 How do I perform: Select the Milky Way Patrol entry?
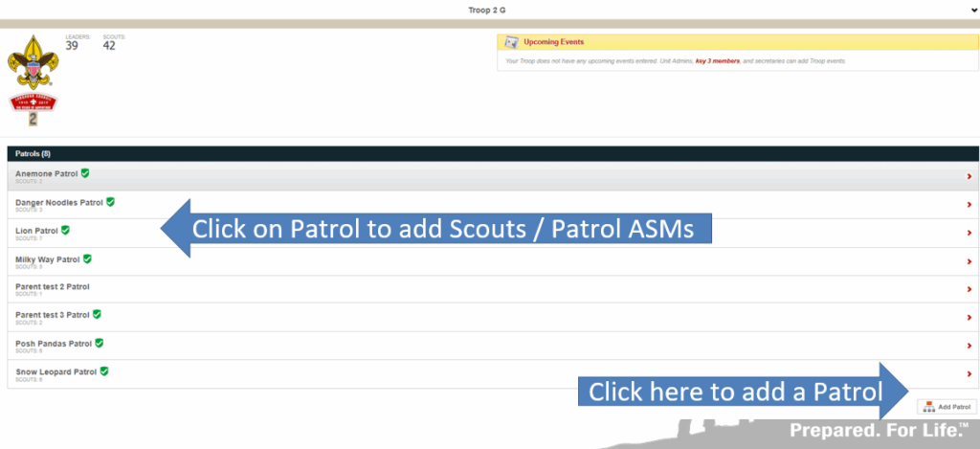click(x=48, y=259)
